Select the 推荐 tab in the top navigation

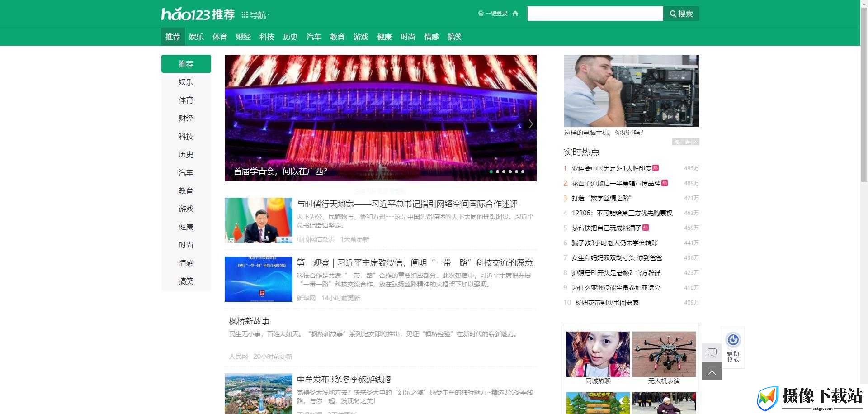173,37
